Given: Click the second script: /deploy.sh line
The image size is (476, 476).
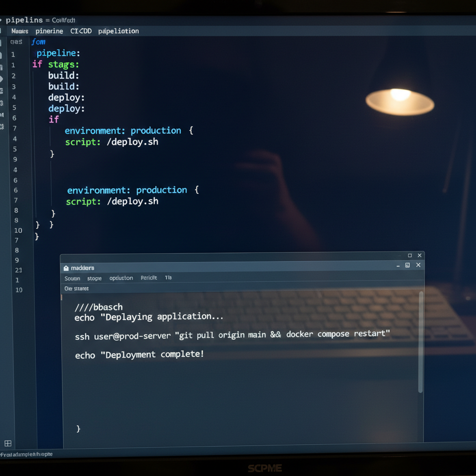Looking at the screenshot, I should [x=112, y=202].
